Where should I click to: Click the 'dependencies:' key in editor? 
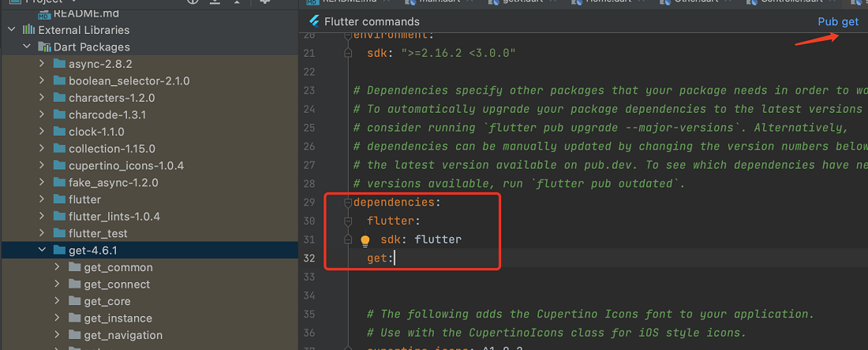[x=396, y=203]
